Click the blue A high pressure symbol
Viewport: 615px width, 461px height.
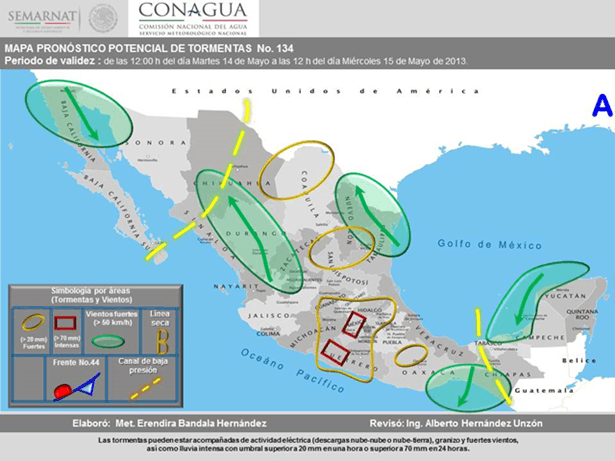602,106
